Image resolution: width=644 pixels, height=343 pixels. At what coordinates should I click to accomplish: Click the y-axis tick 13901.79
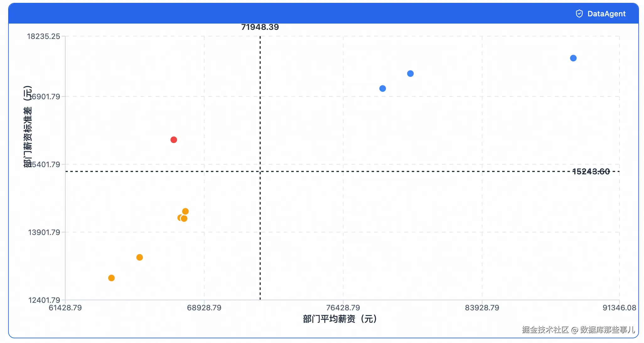pos(44,232)
